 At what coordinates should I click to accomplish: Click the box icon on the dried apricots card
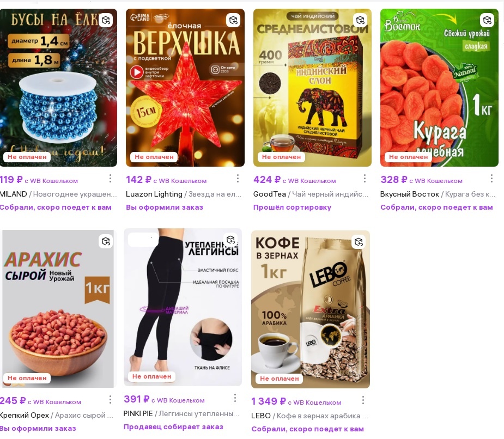[487, 20]
